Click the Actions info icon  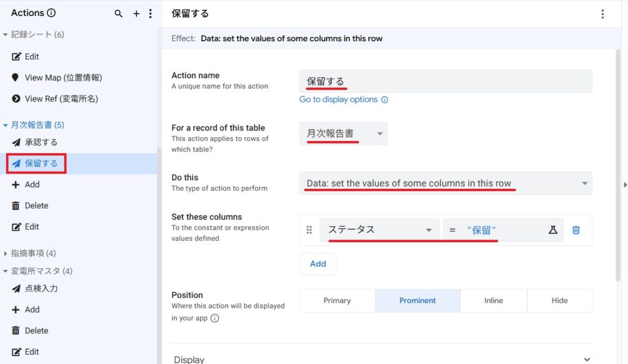52,13
